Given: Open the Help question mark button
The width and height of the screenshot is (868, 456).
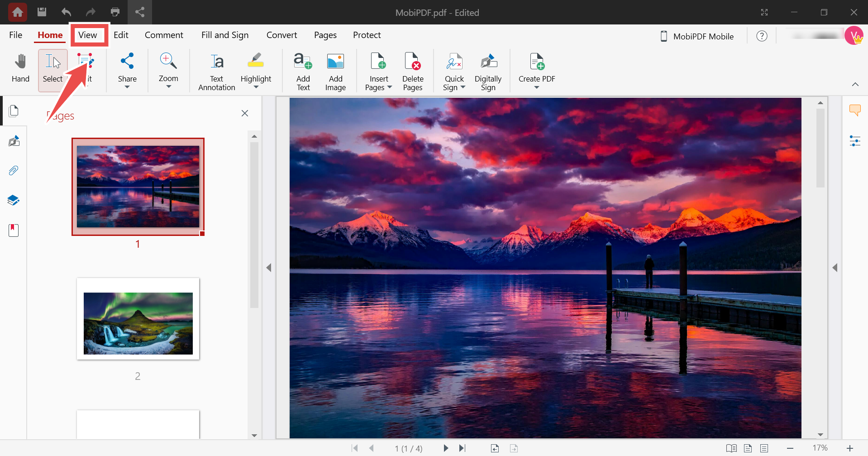Looking at the screenshot, I should coord(762,36).
